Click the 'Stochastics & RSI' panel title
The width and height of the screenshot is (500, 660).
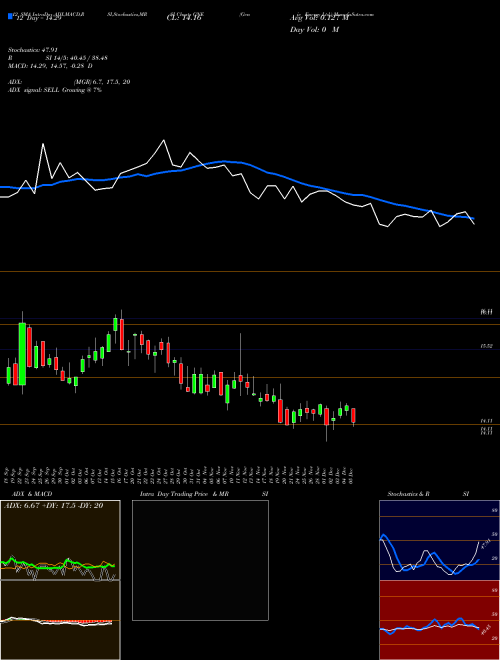tap(428, 494)
